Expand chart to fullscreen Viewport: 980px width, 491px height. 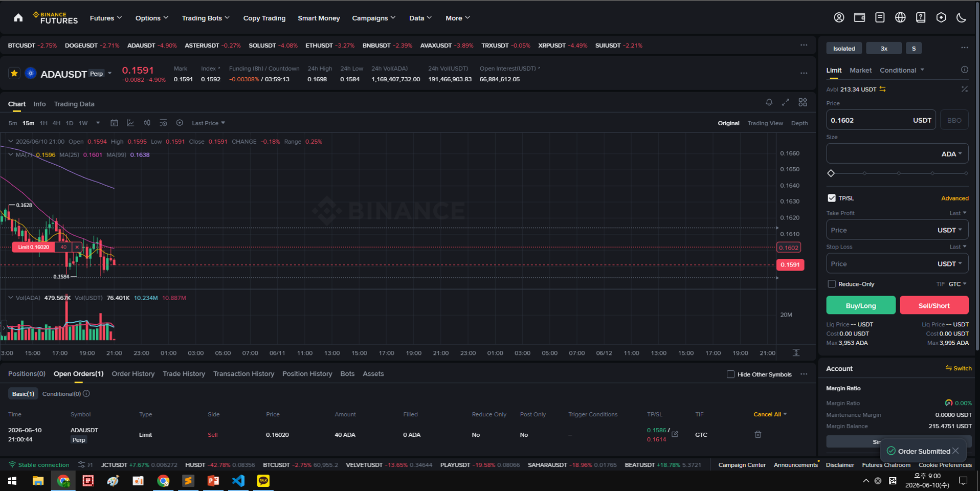[785, 102]
